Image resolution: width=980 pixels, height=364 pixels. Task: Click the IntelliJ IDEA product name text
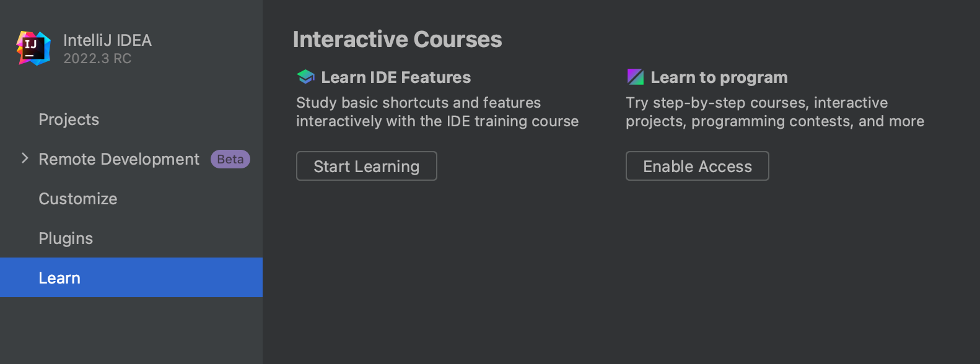point(107,40)
